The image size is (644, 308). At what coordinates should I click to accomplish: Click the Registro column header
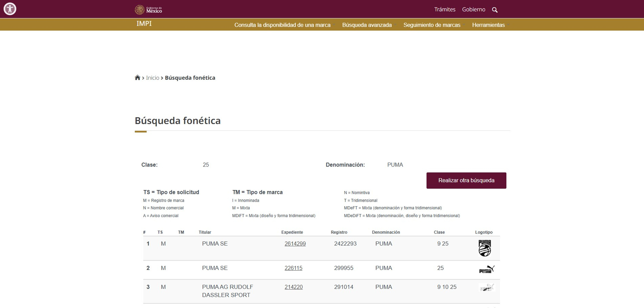pyautogui.click(x=339, y=232)
